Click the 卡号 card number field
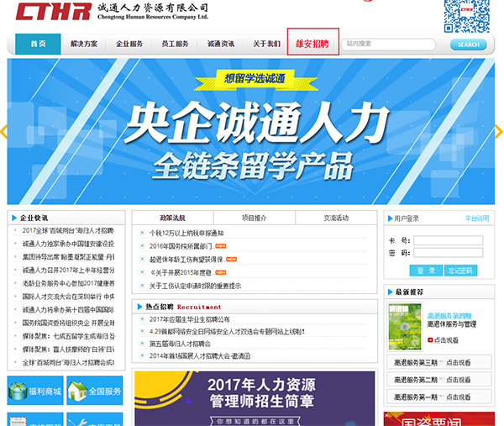504x426 pixels. click(449, 240)
